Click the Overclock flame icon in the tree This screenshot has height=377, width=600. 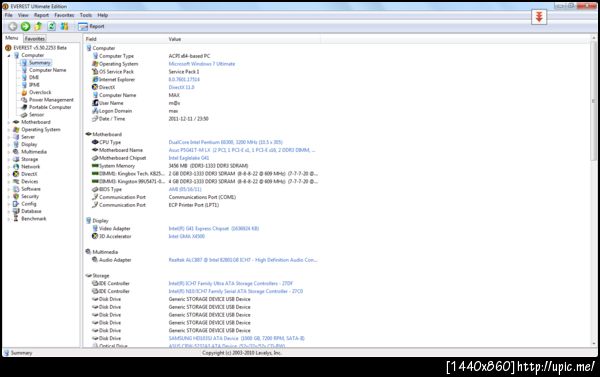coord(24,92)
